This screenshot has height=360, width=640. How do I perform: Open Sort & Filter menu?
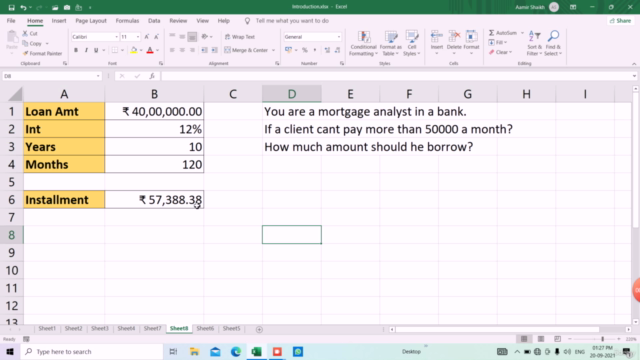(x=534, y=43)
